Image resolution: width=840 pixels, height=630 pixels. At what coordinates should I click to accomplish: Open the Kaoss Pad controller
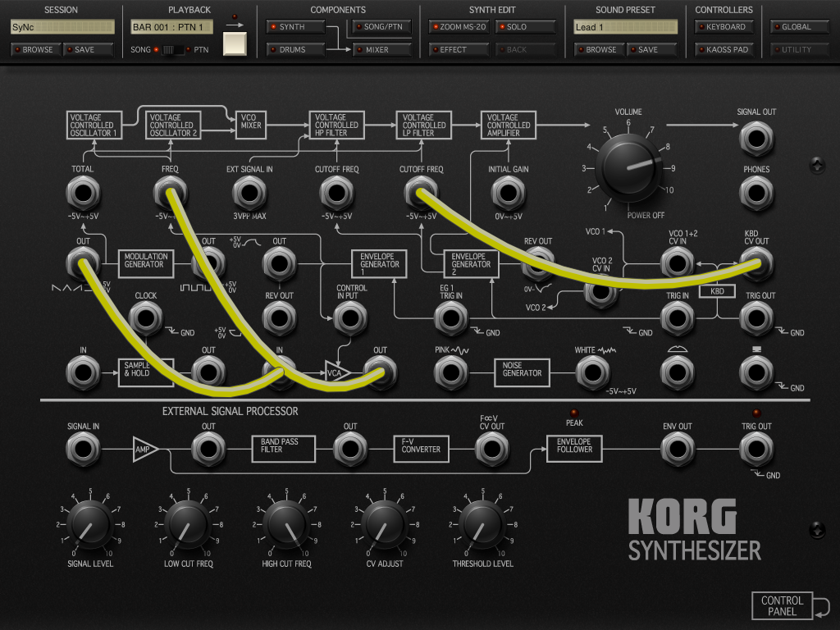coord(724,50)
